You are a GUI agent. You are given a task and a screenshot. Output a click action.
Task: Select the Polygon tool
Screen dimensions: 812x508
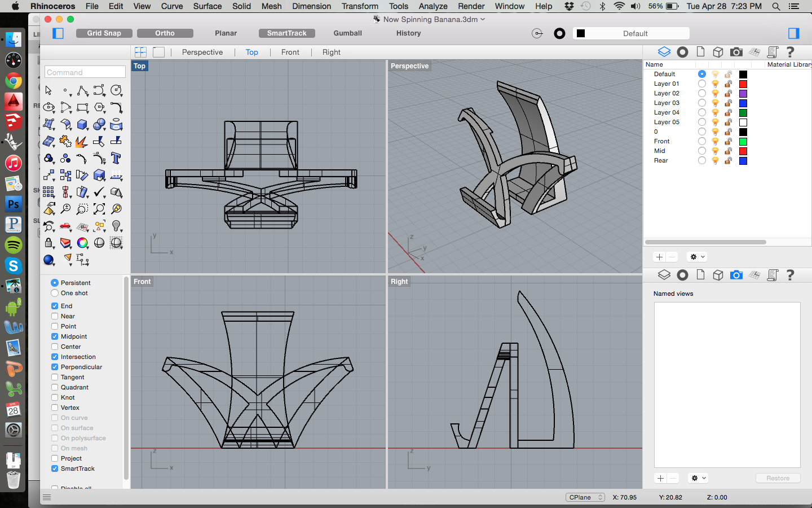(99, 107)
